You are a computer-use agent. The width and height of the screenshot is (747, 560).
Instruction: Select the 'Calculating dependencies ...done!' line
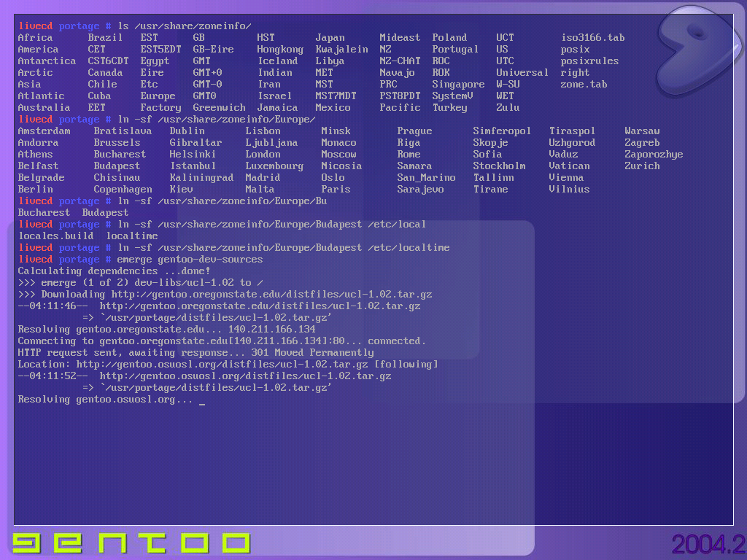114,271
